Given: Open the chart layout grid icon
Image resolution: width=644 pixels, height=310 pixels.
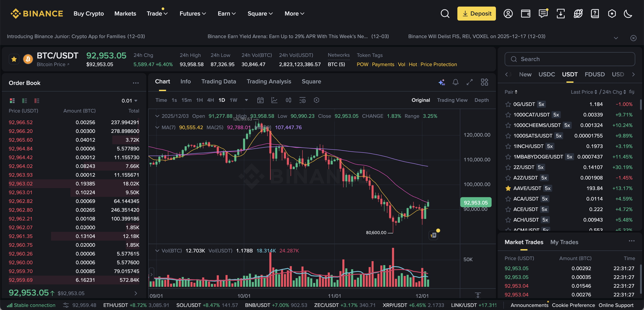Looking at the screenshot, I should (x=484, y=82).
